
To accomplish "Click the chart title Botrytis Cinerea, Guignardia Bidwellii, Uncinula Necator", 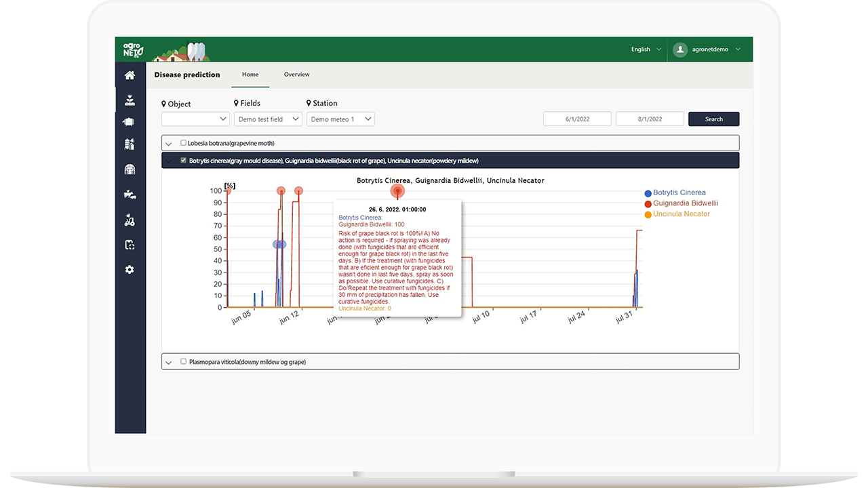I will (x=450, y=180).
